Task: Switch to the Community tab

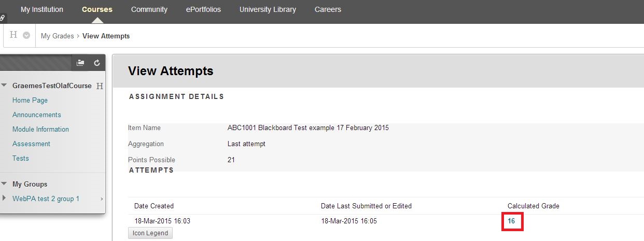Action: coord(149,9)
